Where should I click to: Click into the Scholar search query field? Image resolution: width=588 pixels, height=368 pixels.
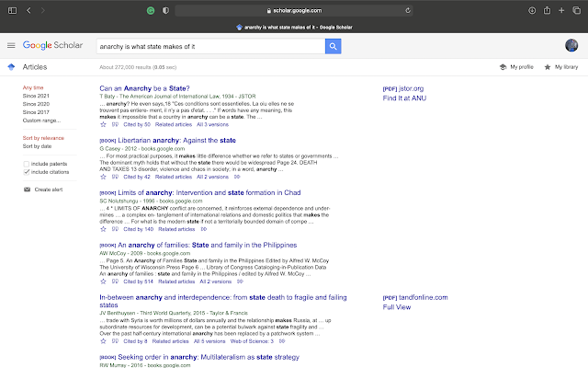click(x=210, y=47)
